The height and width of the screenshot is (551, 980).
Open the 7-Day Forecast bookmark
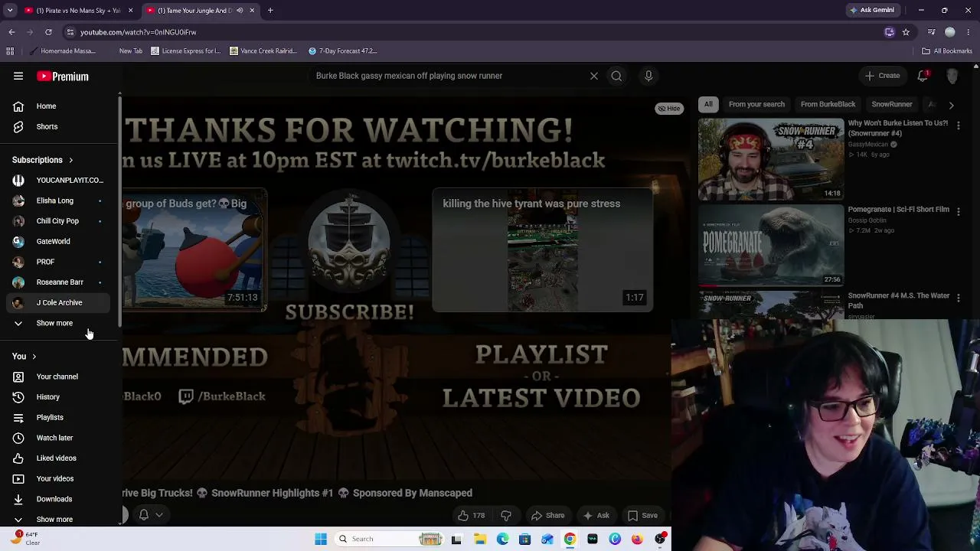pyautogui.click(x=342, y=51)
